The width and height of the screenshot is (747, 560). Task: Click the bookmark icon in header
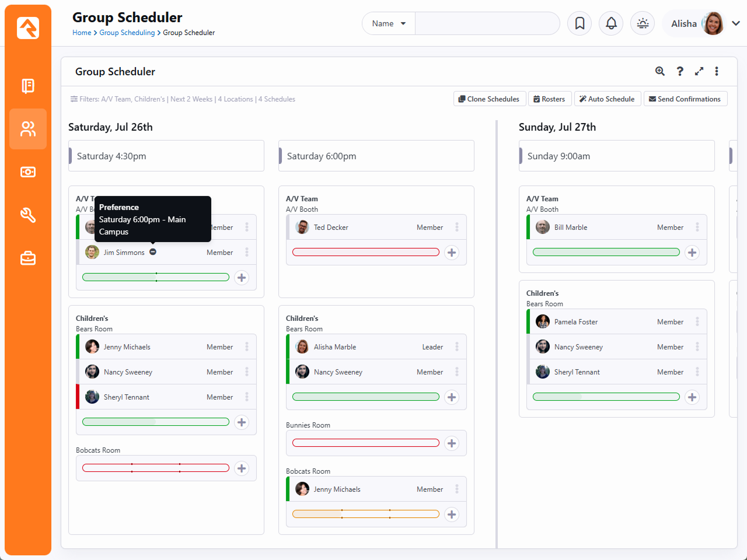point(580,23)
